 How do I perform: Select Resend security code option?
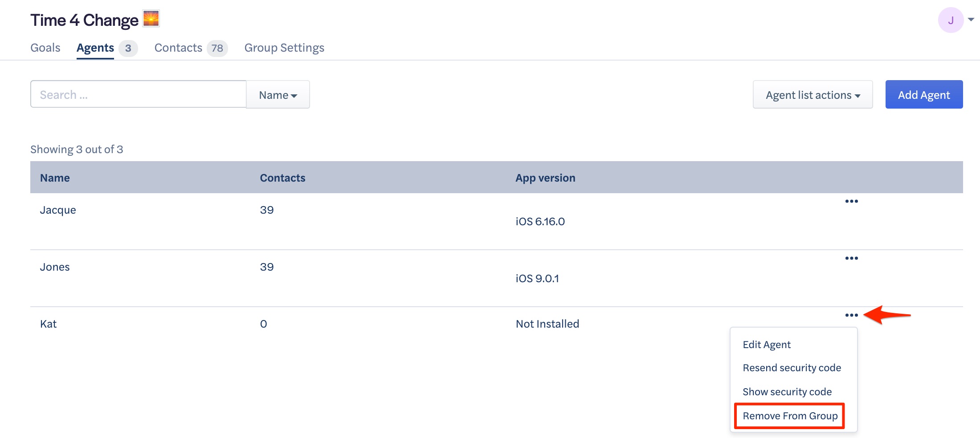coord(792,368)
